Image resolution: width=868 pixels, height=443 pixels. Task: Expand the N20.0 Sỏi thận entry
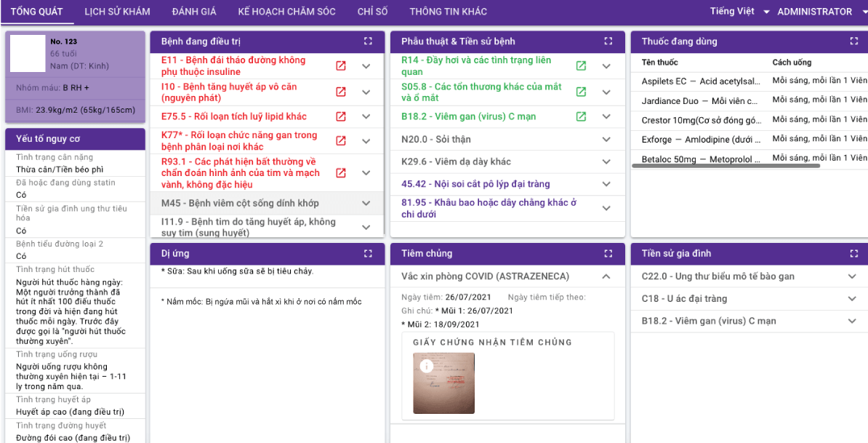click(x=606, y=140)
